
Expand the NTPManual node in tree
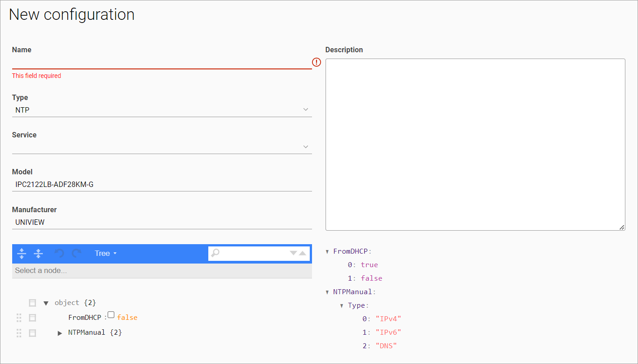(60, 333)
